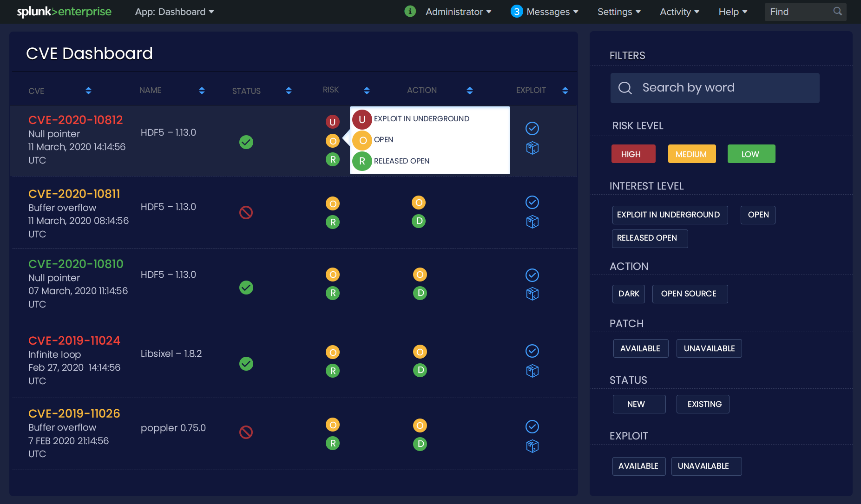Open the Activity menu

(x=679, y=12)
